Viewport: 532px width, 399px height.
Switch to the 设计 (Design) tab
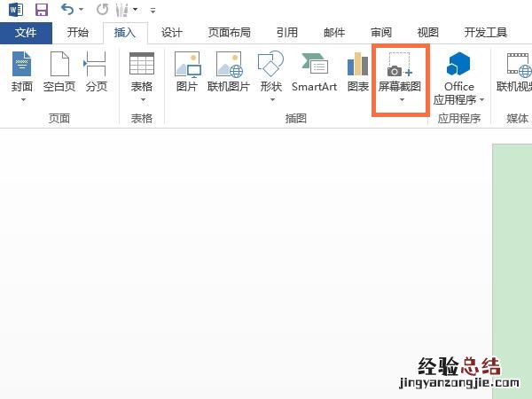tap(172, 33)
